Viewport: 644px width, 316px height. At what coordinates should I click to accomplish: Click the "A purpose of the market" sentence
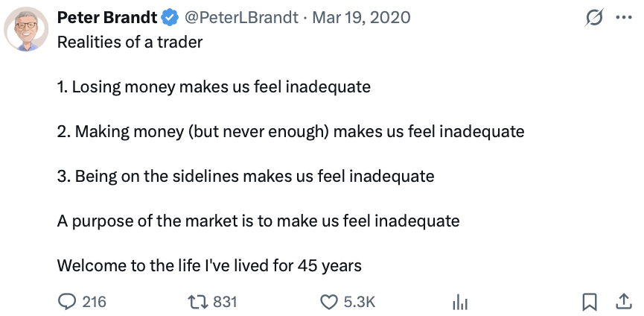tap(258, 221)
